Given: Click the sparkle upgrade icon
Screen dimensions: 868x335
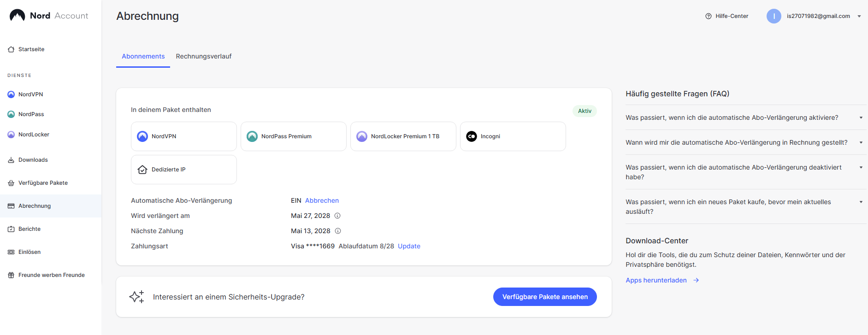Looking at the screenshot, I should tap(136, 296).
